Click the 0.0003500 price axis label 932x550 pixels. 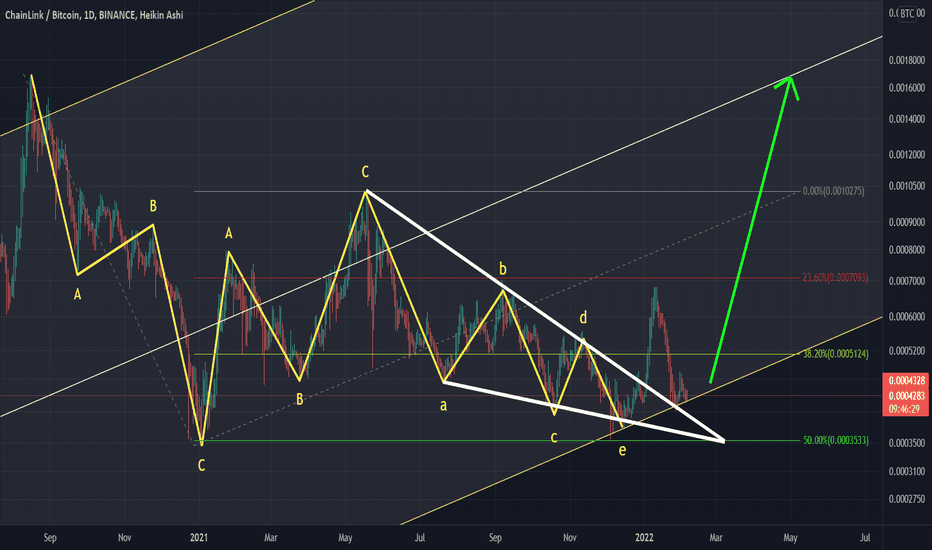tap(907, 443)
